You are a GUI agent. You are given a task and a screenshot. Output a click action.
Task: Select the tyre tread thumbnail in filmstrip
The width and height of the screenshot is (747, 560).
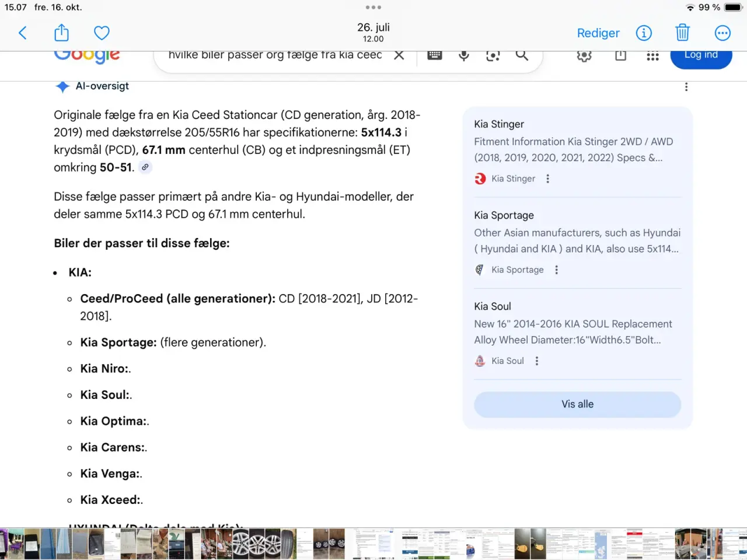pos(289,544)
